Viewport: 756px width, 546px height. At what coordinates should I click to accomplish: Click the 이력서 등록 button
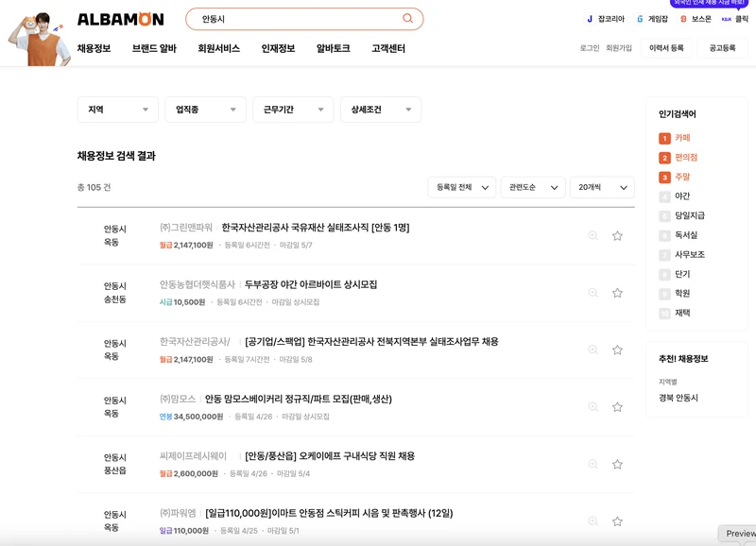click(x=667, y=44)
